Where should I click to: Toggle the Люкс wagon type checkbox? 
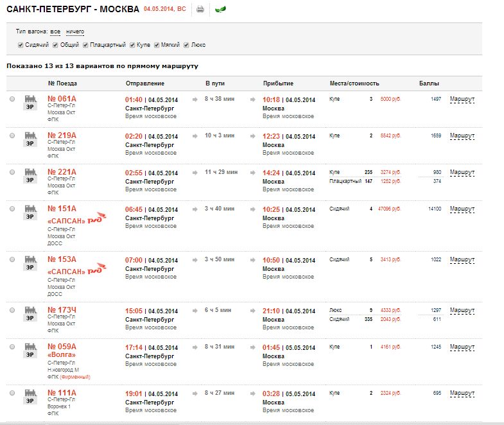(186, 45)
